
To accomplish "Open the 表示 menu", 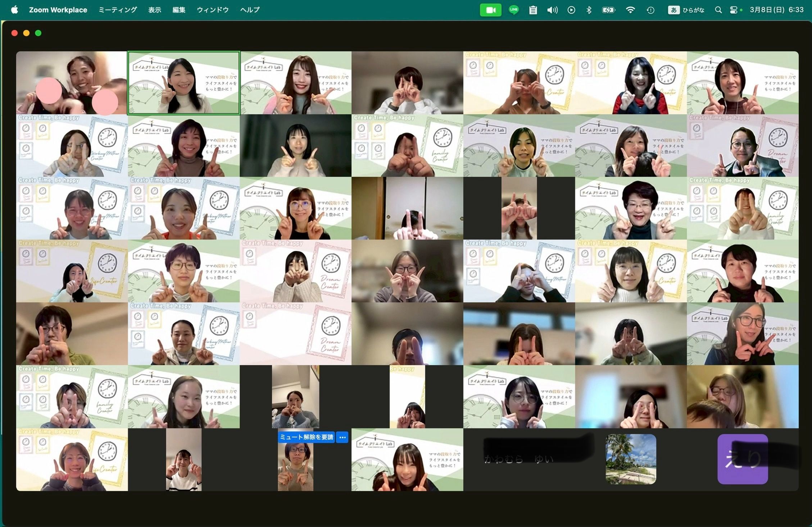I will [155, 10].
